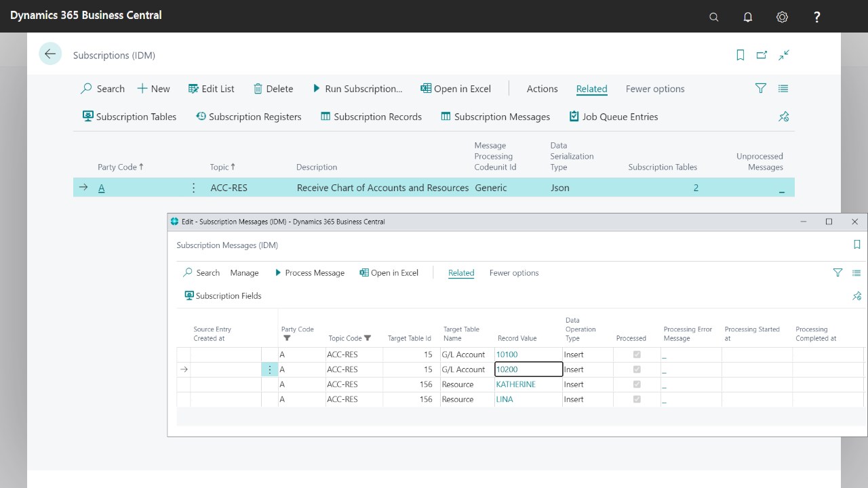The image size is (868, 488).
Task: Click the Record Value field containing 10200
Action: (x=529, y=369)
